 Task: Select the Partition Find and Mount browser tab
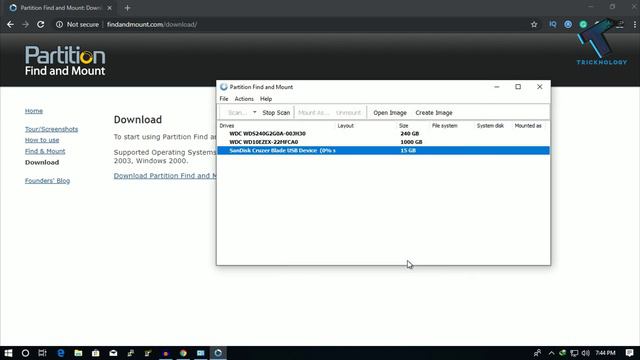[59, 8]
